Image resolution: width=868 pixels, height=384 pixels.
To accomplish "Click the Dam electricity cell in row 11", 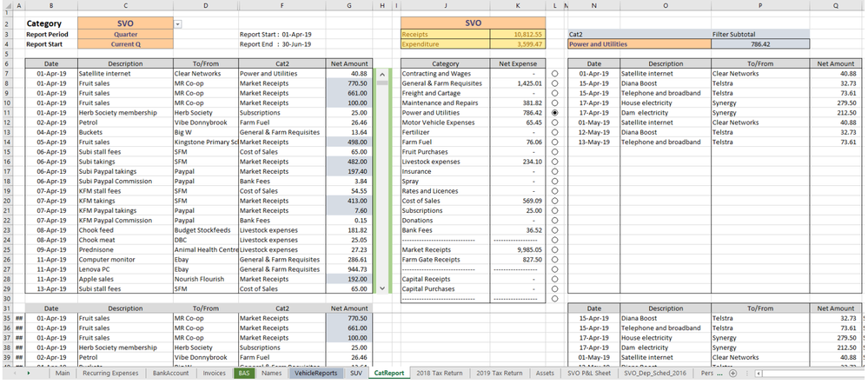I will (666, 113).
